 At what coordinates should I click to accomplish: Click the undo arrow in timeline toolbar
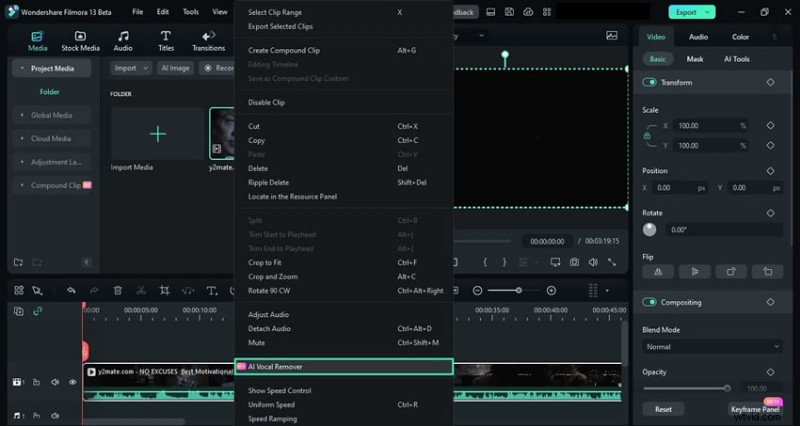(x=71, y=290)
